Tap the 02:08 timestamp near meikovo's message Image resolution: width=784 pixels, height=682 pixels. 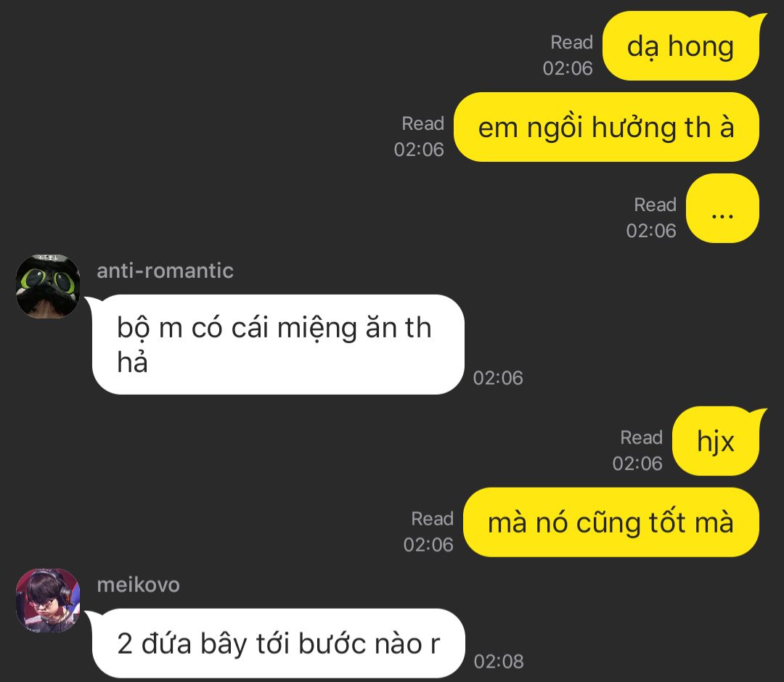tap(499, 662)
